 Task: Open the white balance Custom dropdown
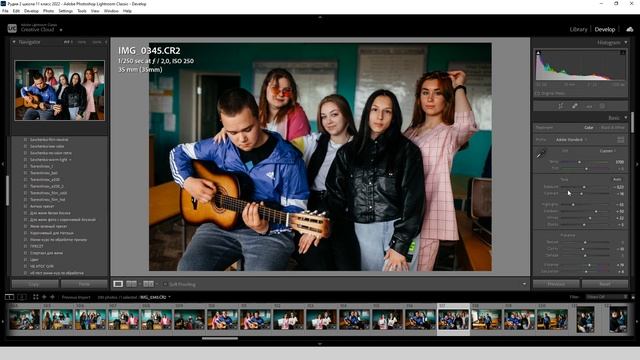click(607, 151)
